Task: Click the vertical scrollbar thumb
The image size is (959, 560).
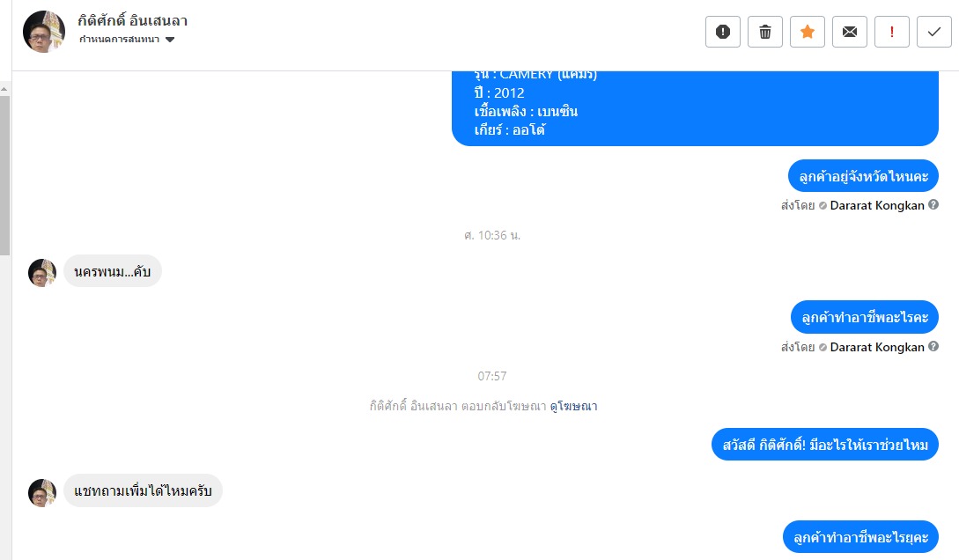Action: click(x=4, y=175)
